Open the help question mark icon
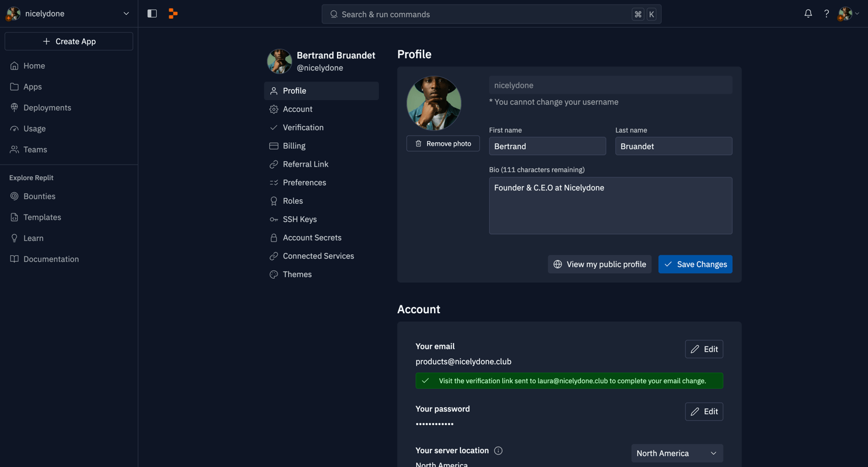Screen dimensions: 868x467 coord(827,14)
